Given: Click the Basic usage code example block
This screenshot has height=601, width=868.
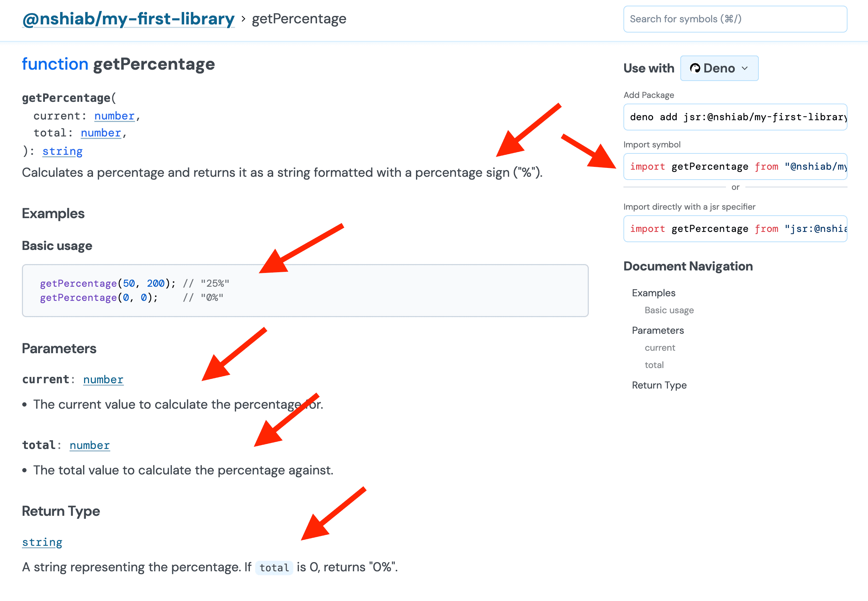Looking at the screenshot, I should 305,290.
